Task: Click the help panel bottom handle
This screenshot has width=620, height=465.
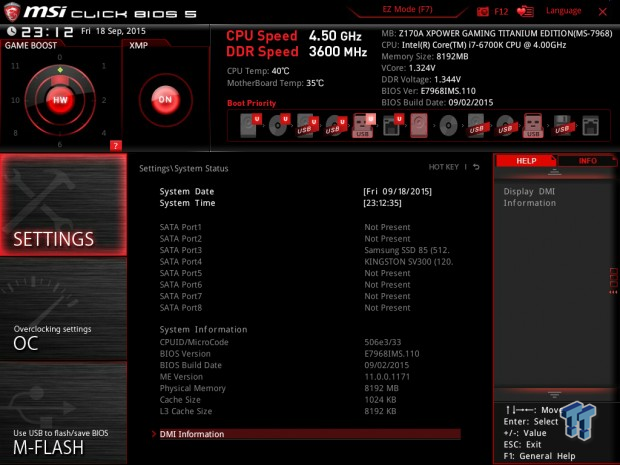Action: [x=554, y=394]
